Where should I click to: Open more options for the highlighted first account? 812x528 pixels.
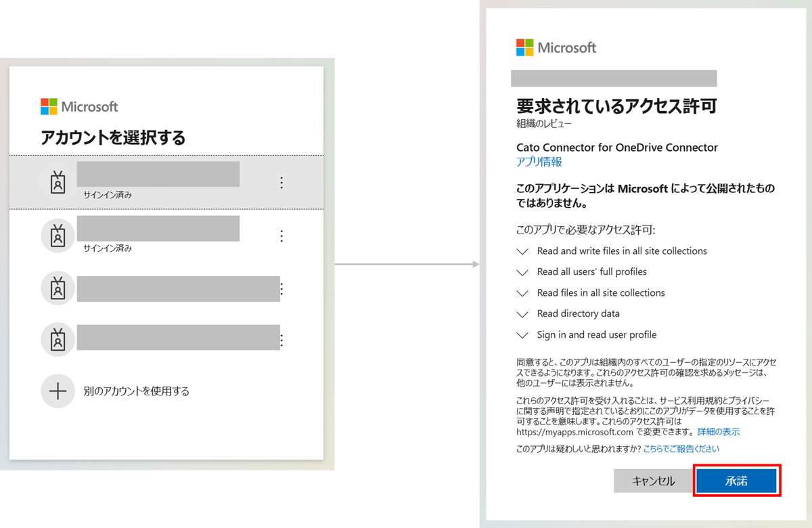click(x=282, y=183)
